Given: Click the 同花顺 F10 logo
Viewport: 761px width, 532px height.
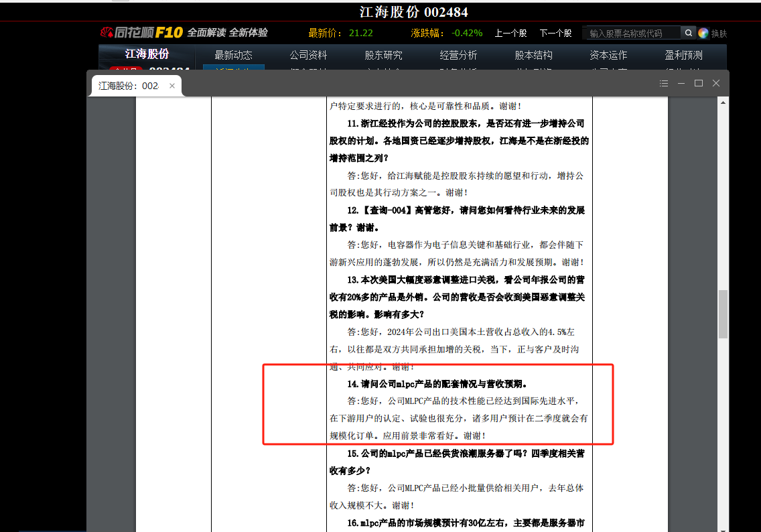Looking at the screenshot, I should tap(141, 33).
